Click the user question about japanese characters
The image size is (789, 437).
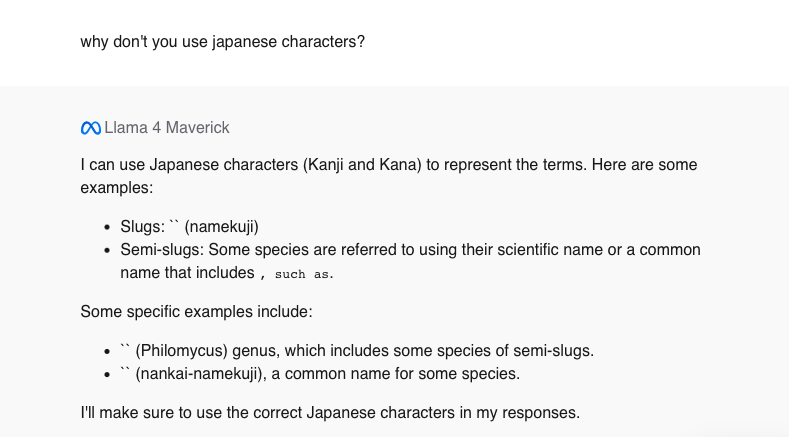[222, 44]
